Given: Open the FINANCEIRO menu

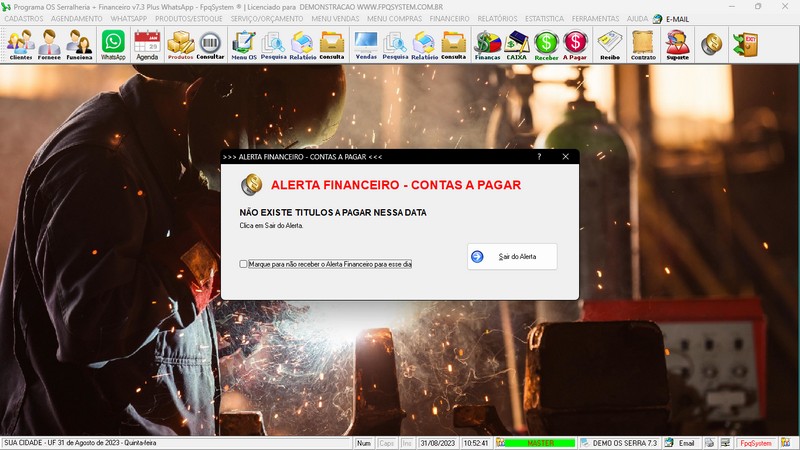Looking at the screenshot, I should pos(449,18).
